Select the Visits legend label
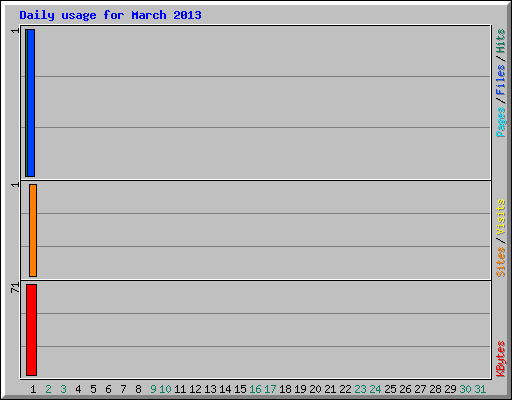 click(500, 217)
